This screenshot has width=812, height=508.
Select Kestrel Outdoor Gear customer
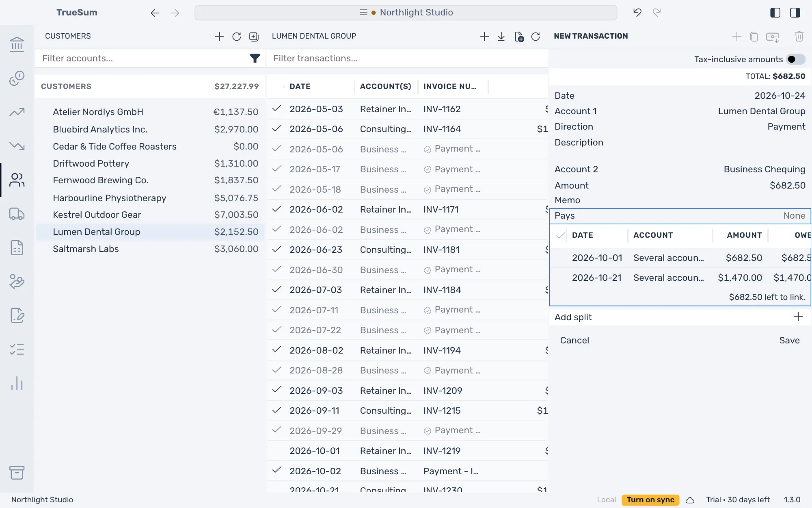[x=150, y=215]
